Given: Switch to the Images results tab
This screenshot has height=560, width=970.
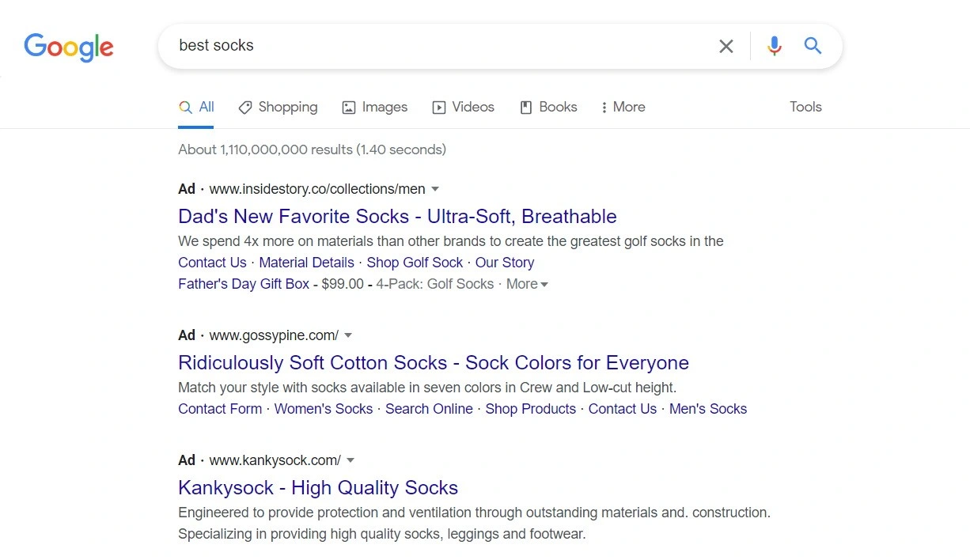Looking at the screenshot, I should click(x=374, y=107).
